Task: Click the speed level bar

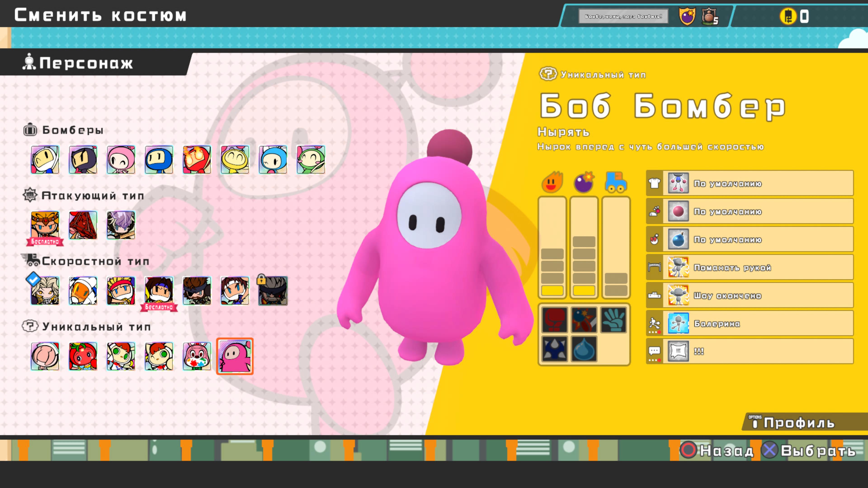Action: pyautogui.click(x=616, y=248)
